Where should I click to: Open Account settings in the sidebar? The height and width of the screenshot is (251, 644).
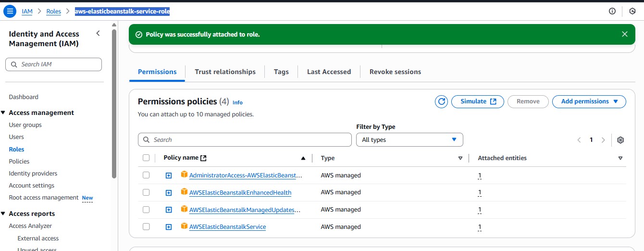[32, 186]
